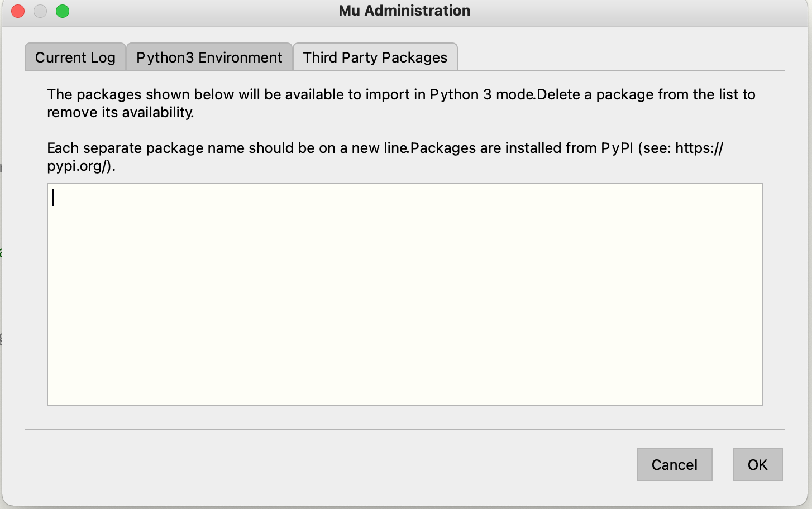The image size is (812, 509).
Task: Click the Mu Administration title text
Action: (403, 11)
